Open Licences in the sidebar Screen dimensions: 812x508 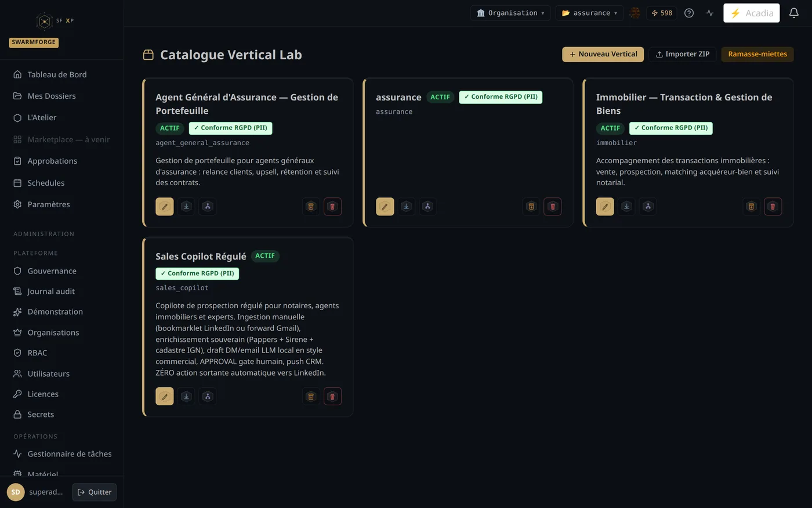coord(61,394)
